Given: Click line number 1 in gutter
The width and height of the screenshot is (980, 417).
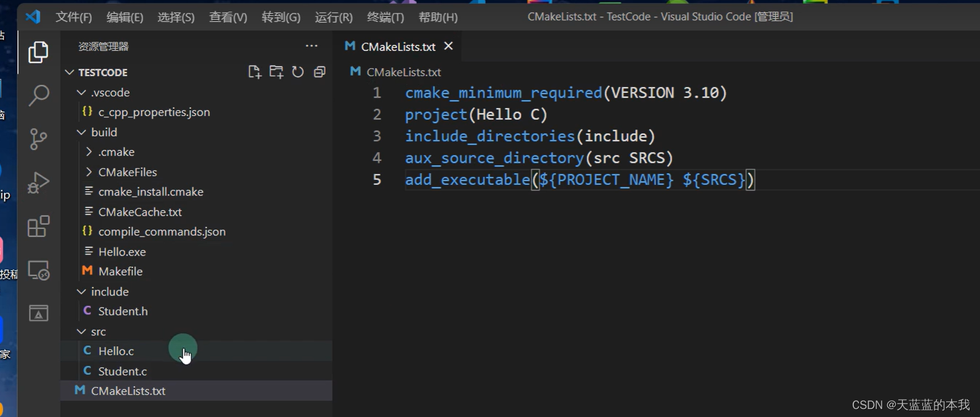Looking at the screenshot, I should (x=376, y=93).
